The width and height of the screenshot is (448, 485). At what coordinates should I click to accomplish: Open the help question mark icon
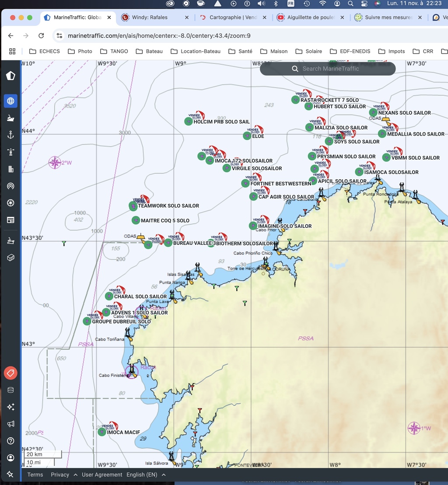click(x=10, y=441)
